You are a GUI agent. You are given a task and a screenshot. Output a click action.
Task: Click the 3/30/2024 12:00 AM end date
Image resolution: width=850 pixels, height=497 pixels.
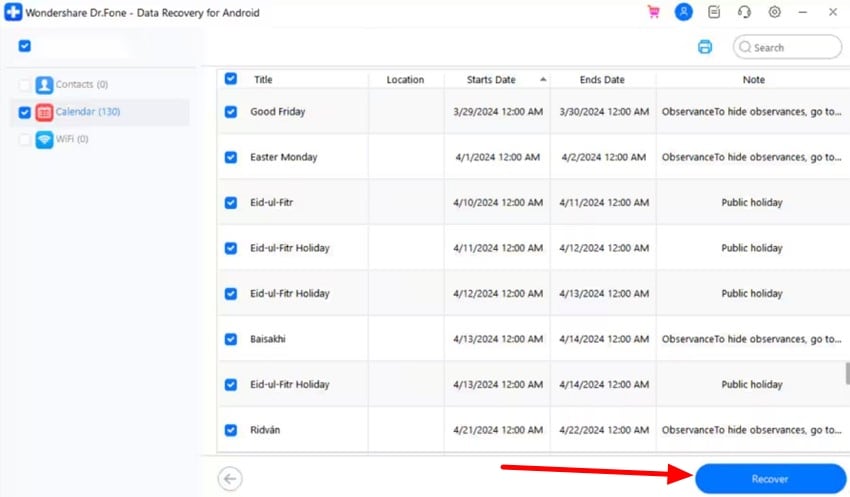pyautogui.click(x=604, y=112)
